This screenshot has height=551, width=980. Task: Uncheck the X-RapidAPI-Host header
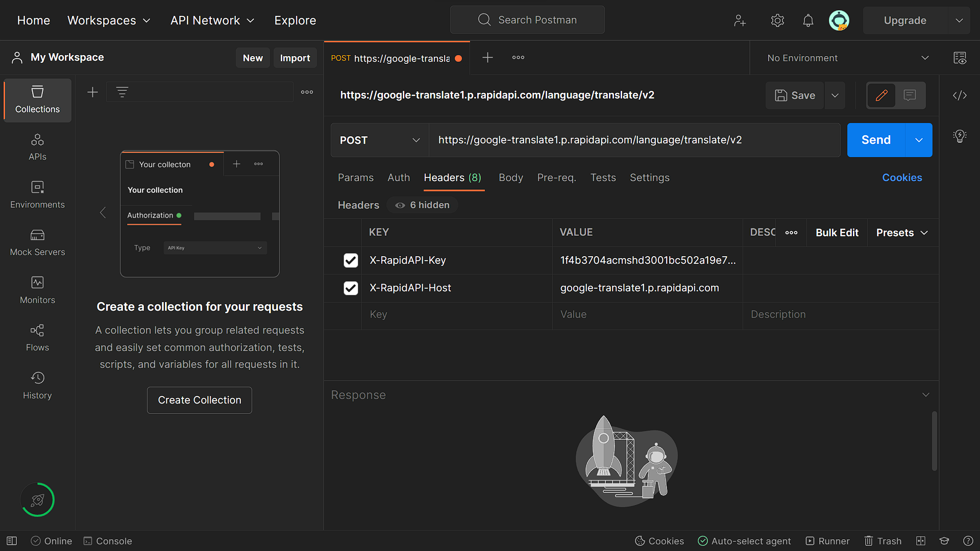coord(351,288)
